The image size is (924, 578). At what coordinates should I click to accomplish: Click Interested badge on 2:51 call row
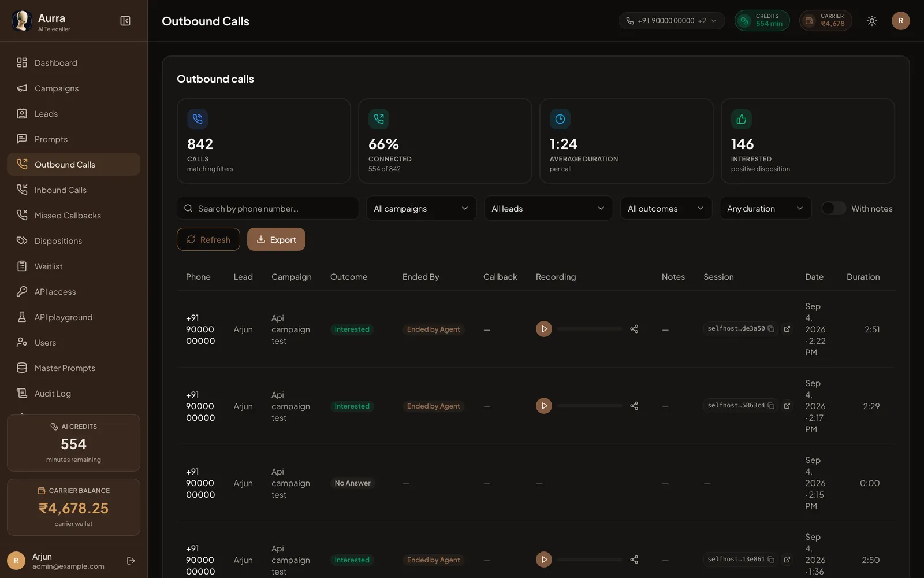click(352, 329)
